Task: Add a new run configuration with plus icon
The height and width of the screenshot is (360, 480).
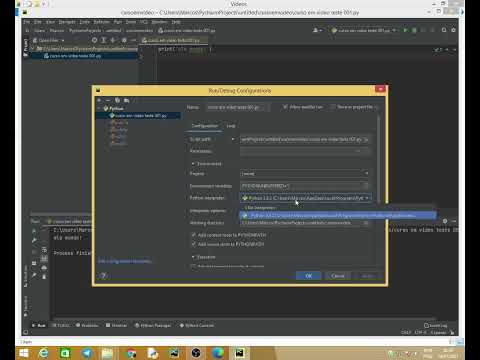Action: tap(99, 100)
